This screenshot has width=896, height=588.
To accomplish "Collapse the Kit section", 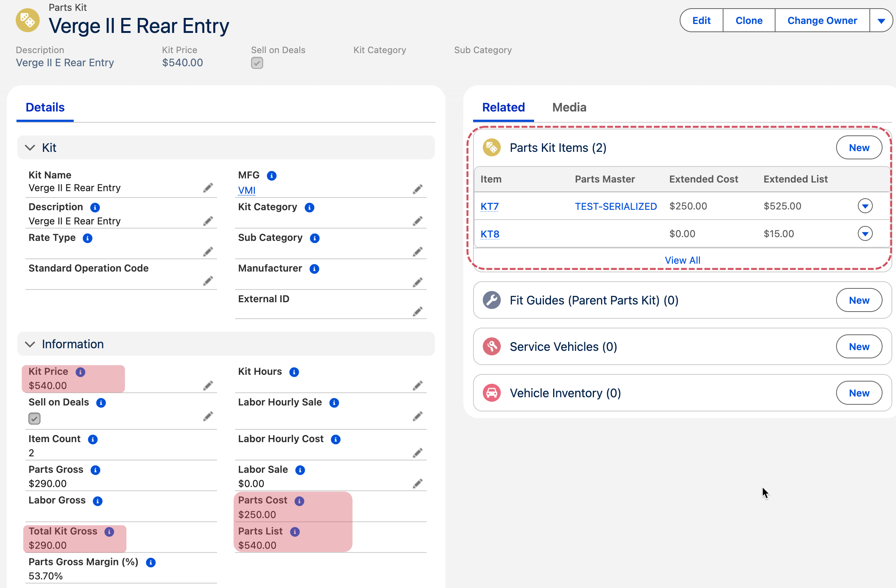I will 30,148.
